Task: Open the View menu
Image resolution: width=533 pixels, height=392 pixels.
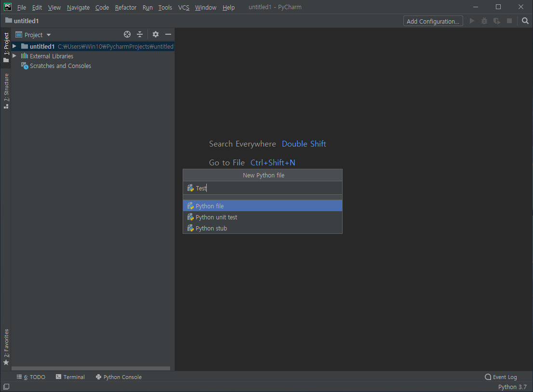Action: (x=54, y=8)
